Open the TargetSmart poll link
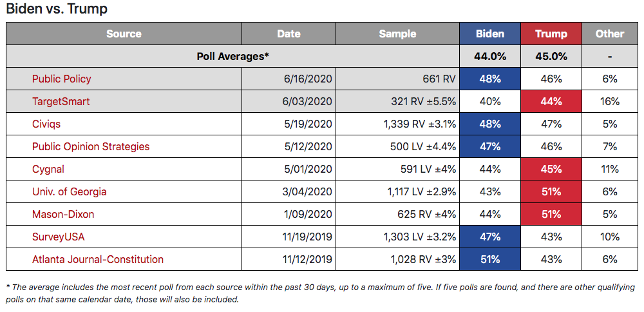 pyautogui.click(x=61, y=102)
